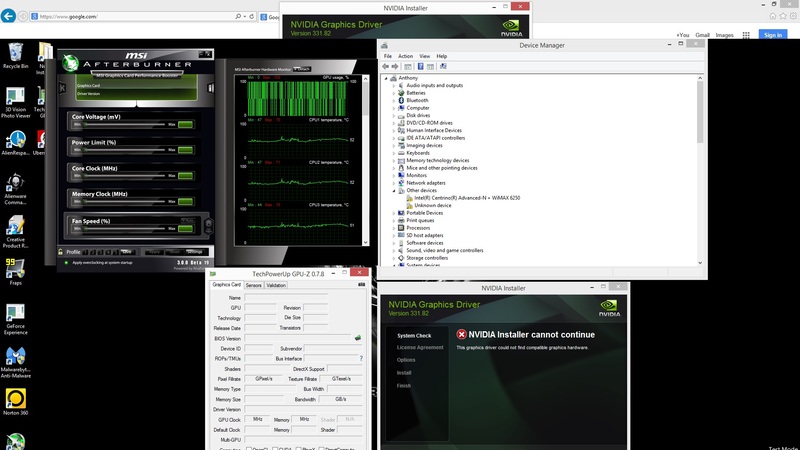The image size is (800, 450).
Task: Open Device Manager File menu
Action: (x=388, y=56)
